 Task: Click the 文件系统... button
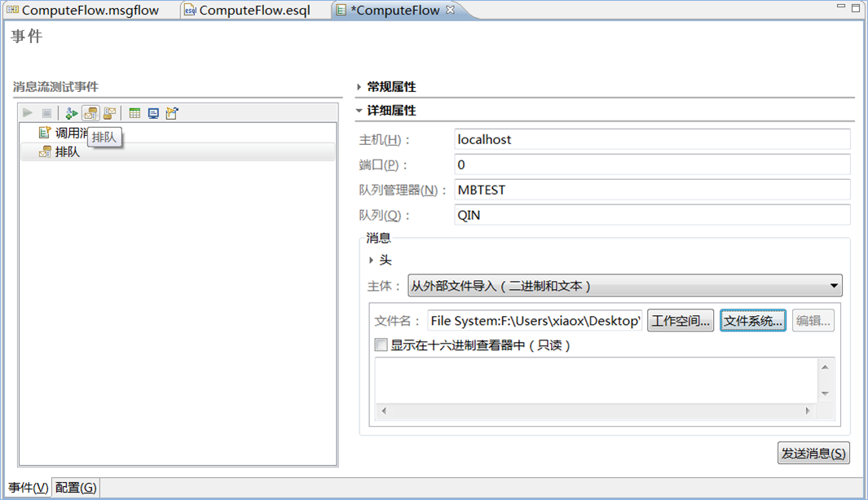753,321
